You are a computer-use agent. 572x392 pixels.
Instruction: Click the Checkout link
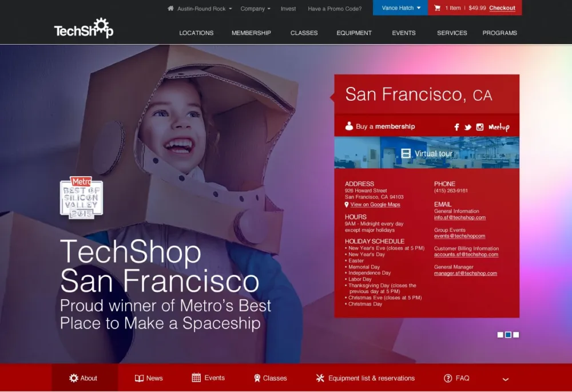tap(502, 7)
